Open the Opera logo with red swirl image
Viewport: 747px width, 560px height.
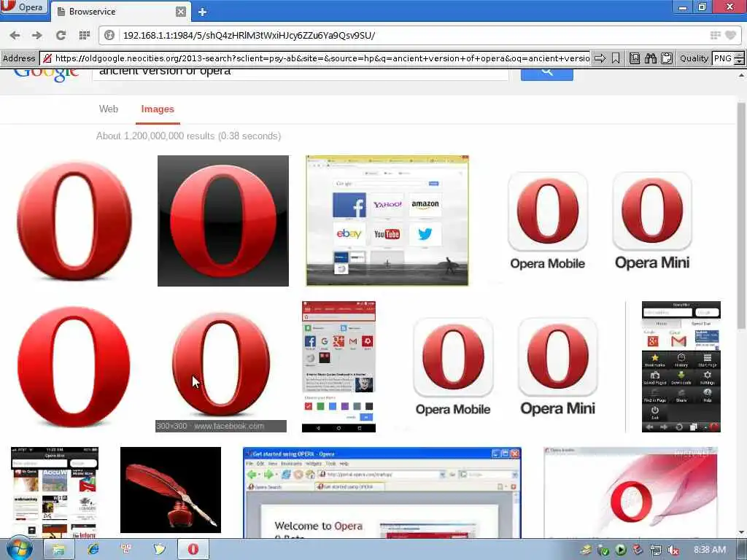631,492
